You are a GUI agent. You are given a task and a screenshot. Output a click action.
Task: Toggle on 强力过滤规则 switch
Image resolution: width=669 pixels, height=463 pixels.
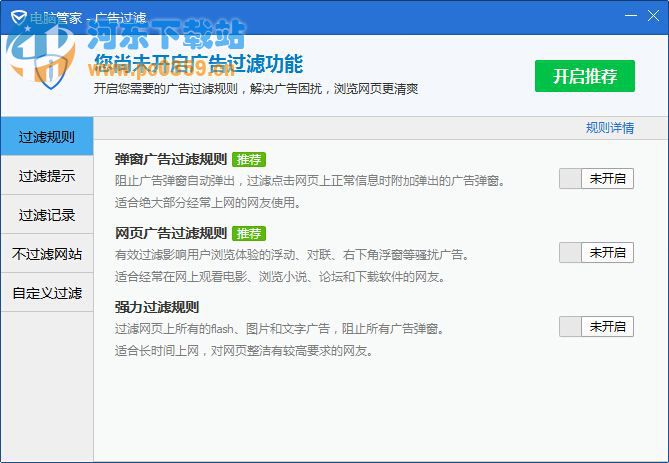pos(596,327)
